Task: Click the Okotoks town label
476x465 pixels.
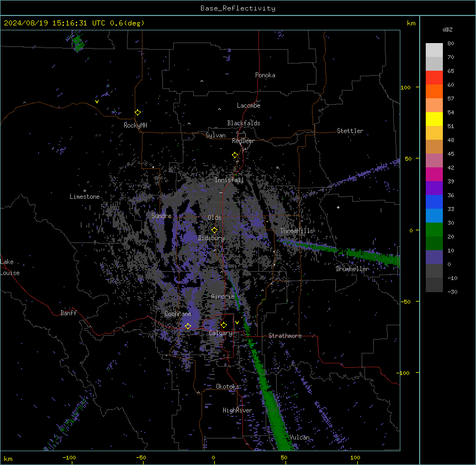Action: point(228,387)
